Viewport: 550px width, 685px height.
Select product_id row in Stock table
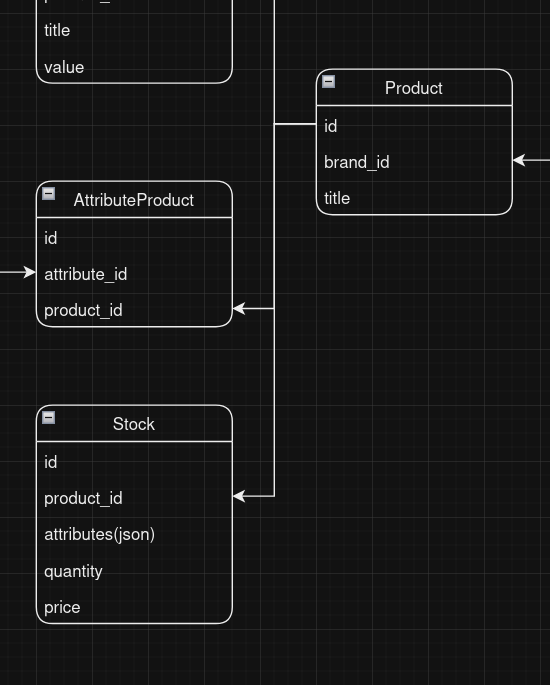134,498
